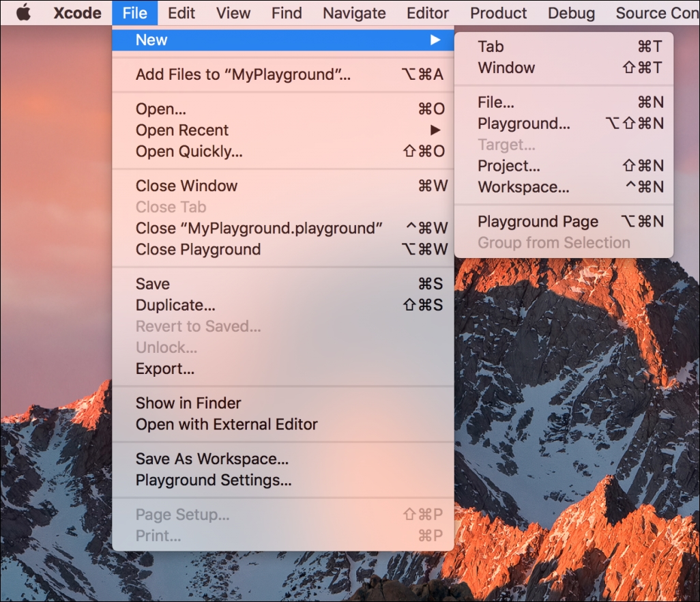Select Save As Workspace… item
Viewport: 700px width, 602px height.
pos(283,459)
